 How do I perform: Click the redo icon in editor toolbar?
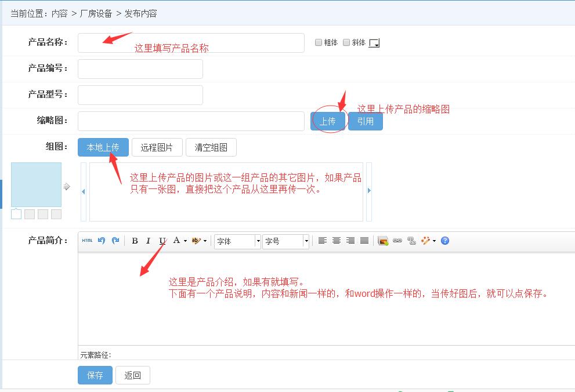(115, 241)
